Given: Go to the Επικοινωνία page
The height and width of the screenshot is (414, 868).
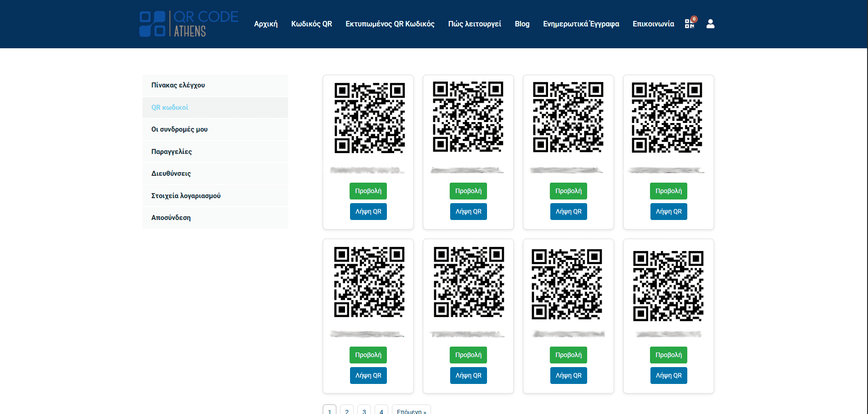Looking at the screenshot, I should click(653, 24).
